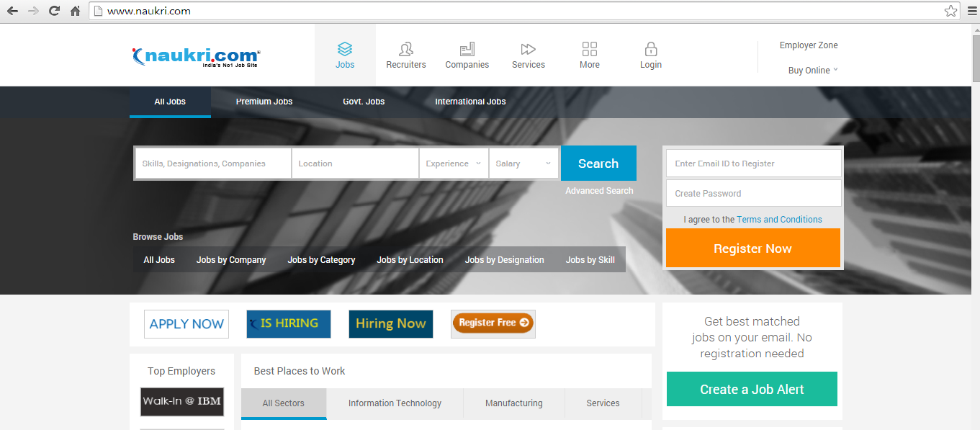Open the More grid icon
This screenshot has height=430, width=980.
[590, 49]
